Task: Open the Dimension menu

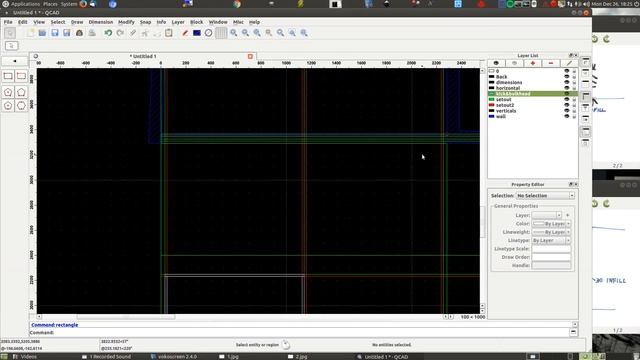Action: (101, 22)
